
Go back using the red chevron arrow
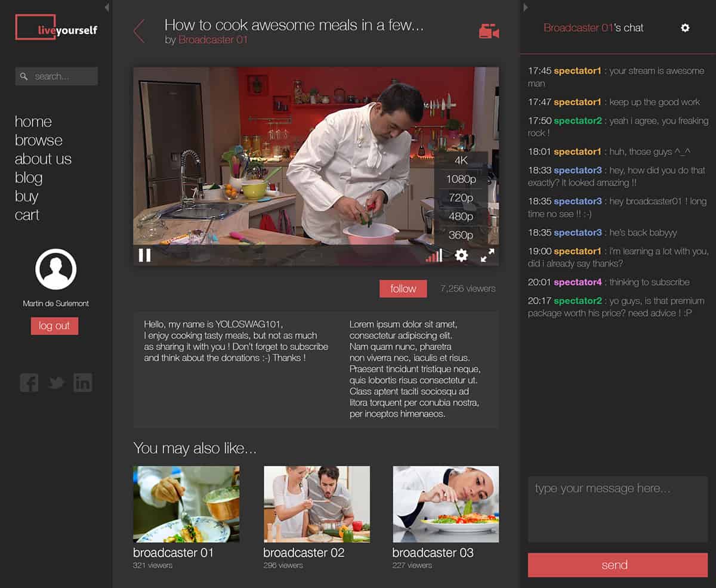tap(139, 31)
